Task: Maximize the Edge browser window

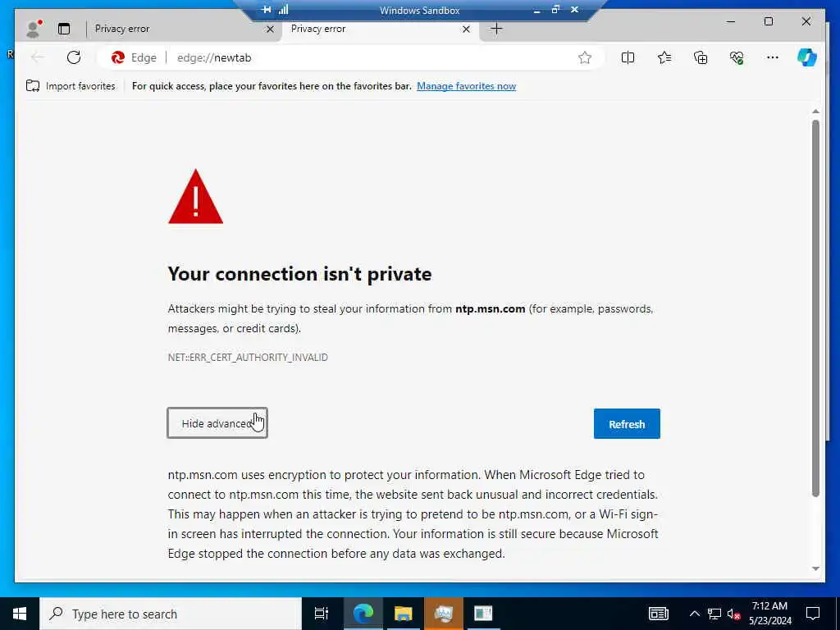Action: 768,21
